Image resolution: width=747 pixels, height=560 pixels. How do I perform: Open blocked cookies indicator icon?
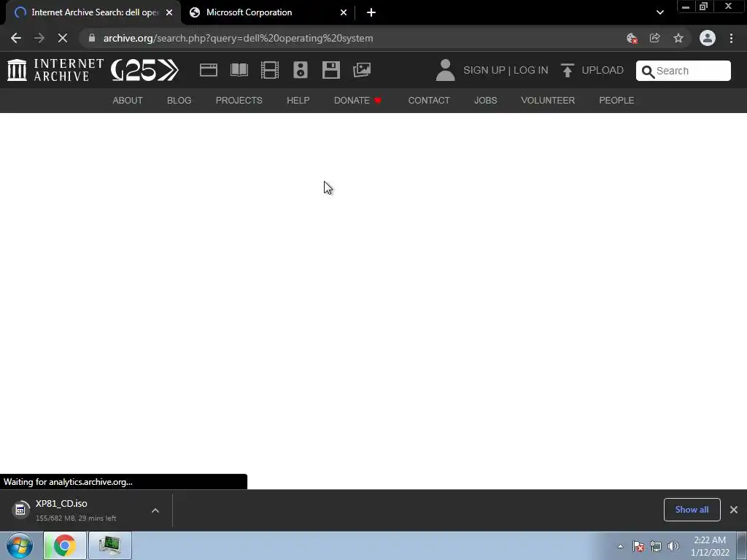tap(632, 38)
